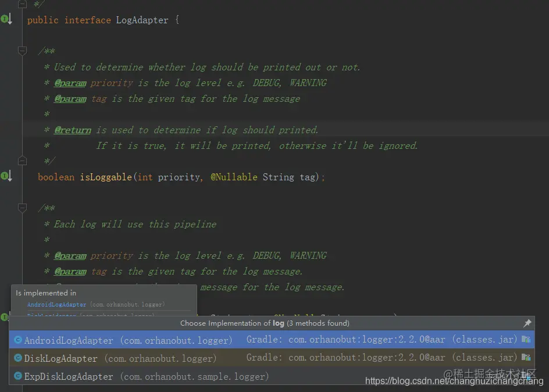The image size is (549, 392).
Task: Click the 'Is implemented in' tooltip header
Action: coord(46,293)
